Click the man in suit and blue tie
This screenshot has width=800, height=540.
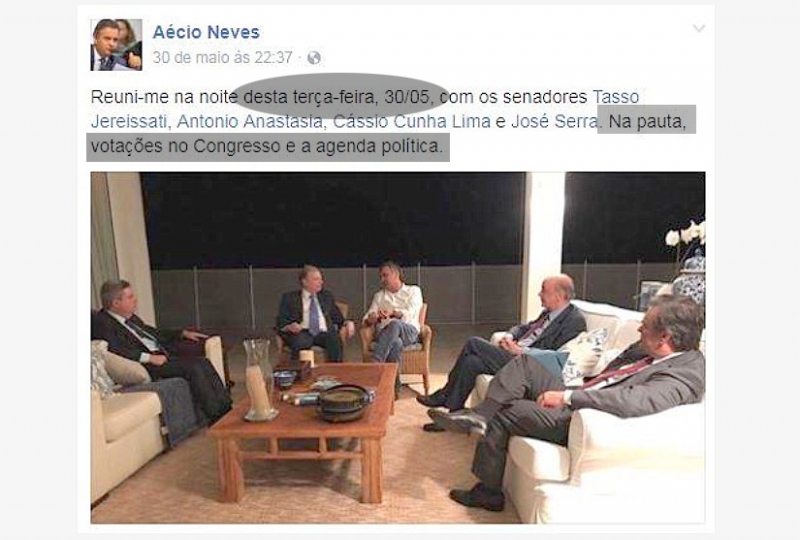(x=313, y=313)
